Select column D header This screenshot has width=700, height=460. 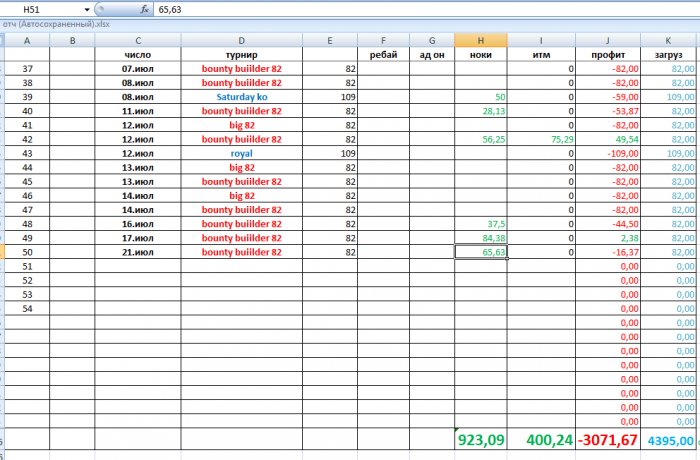point(242,41)
